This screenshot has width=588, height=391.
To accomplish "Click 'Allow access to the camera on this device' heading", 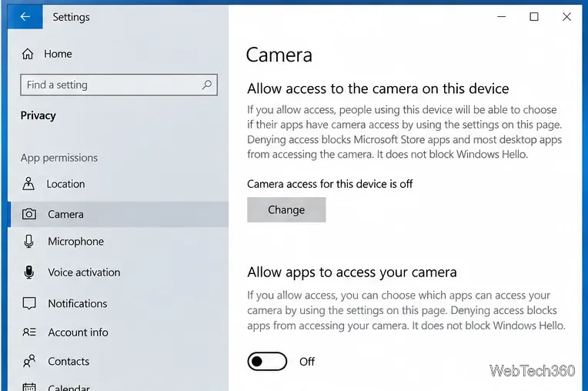I will (378, 89).
